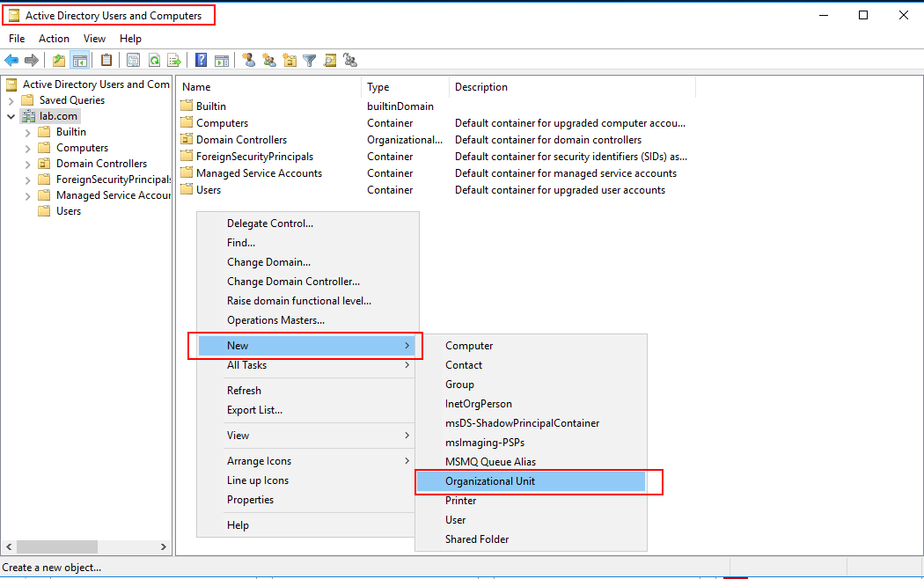
Task: Open the Arrange Icons submenu
Action: point(306,461)
